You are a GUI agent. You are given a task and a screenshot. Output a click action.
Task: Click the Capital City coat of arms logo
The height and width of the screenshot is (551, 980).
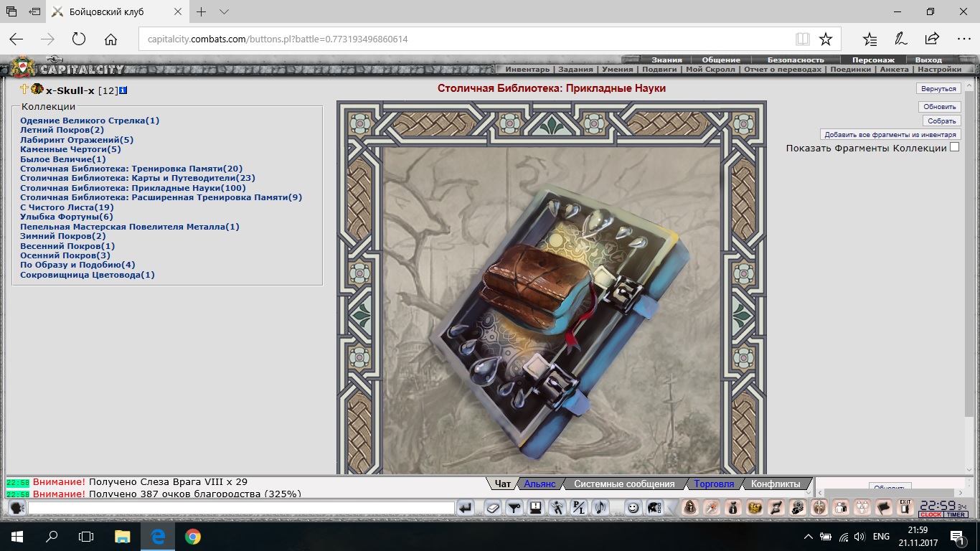click(23, 67)
